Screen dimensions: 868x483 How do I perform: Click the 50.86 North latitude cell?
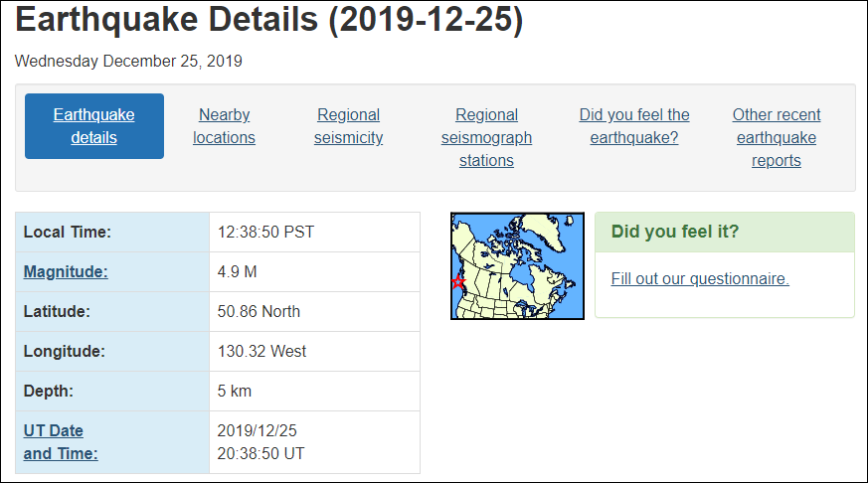coord(314,311)
